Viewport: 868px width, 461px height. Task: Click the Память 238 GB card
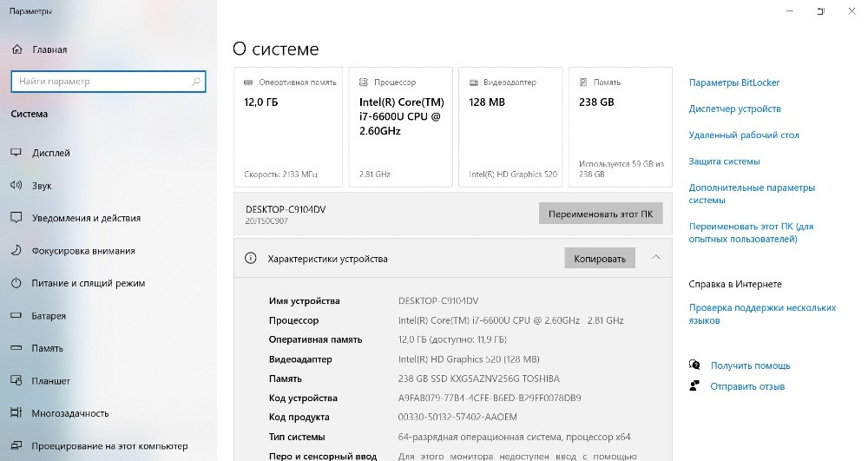coord(621,128)
